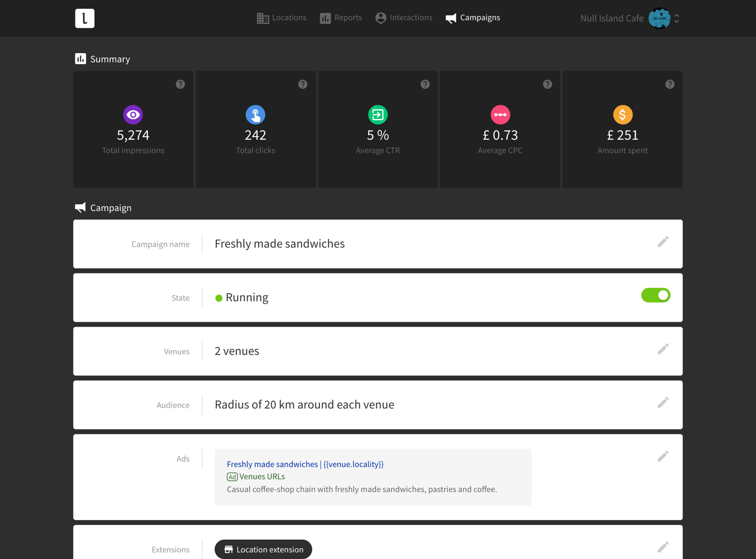The image size is (756, 559).
Task: Open the Freshly made sandwiches ad headline link
Action: tap(305, 464)
